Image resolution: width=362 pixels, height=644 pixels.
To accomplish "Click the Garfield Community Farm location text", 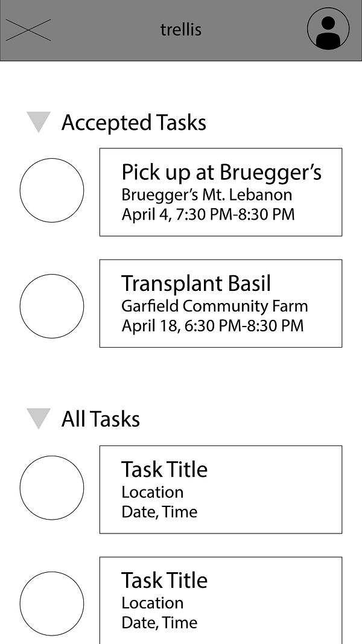I will click(215, 306).
